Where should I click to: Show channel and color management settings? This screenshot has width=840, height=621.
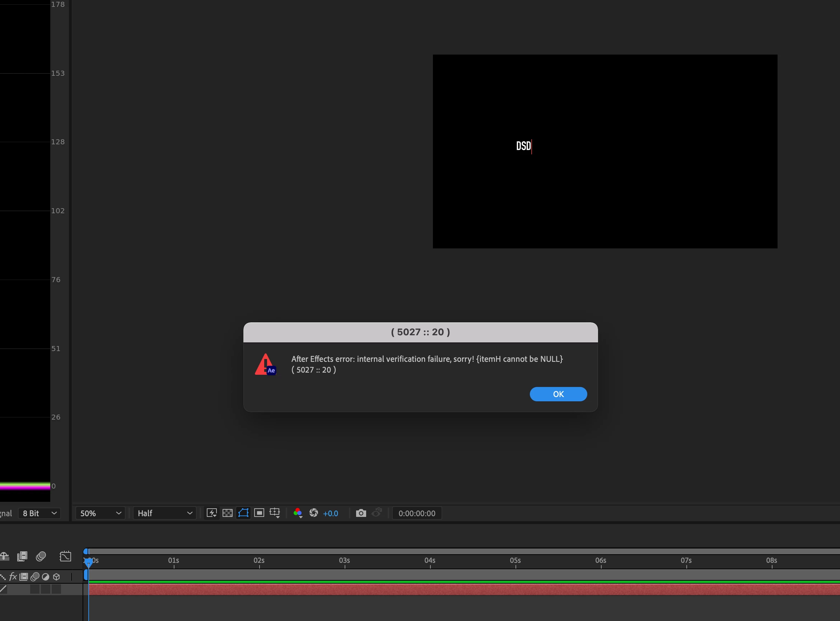[x=298, y=513]
